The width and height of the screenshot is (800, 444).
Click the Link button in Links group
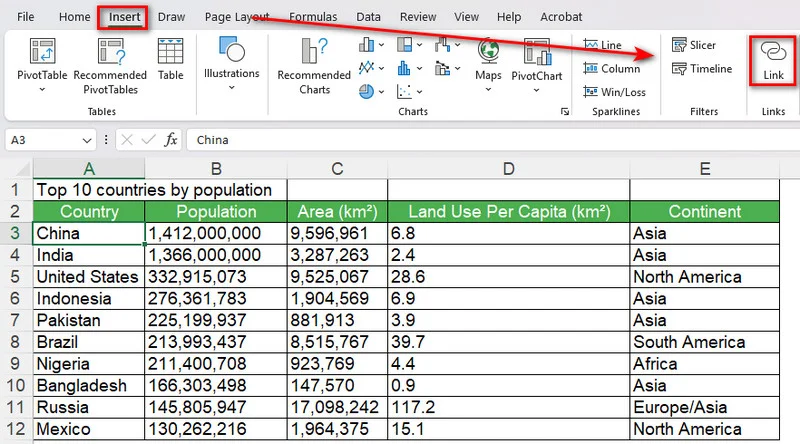(x=773, y=60)
